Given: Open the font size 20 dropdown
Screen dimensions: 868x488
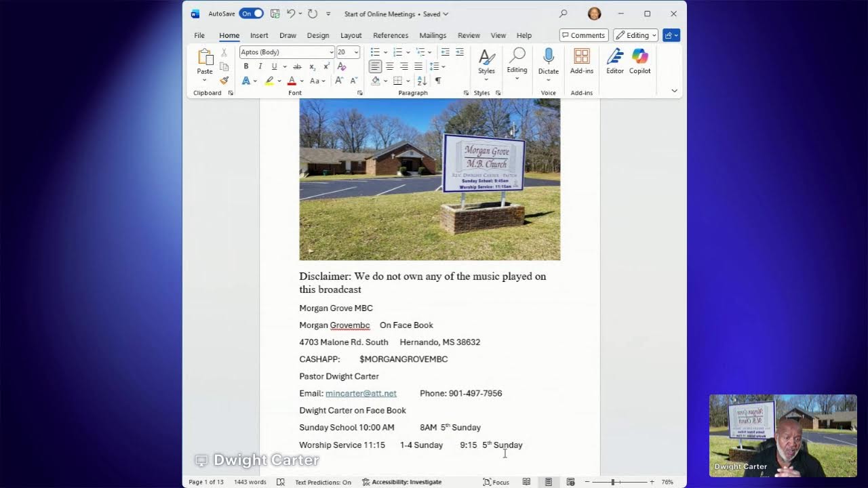Looking at the screenshot, I should point(356,52).
